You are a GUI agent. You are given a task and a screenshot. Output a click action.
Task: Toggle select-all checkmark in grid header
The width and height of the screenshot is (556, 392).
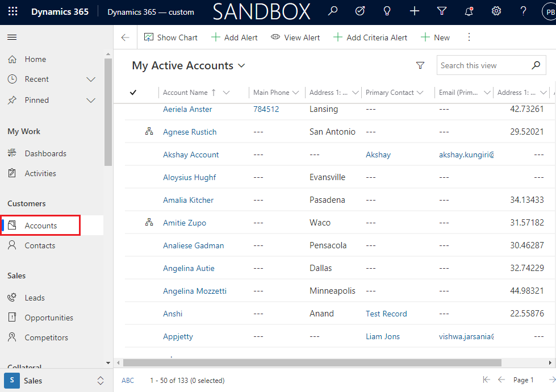tap(133, 93)
